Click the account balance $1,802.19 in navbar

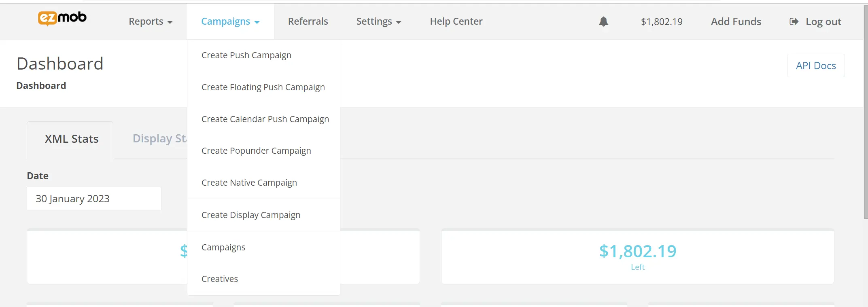[662, 21]
